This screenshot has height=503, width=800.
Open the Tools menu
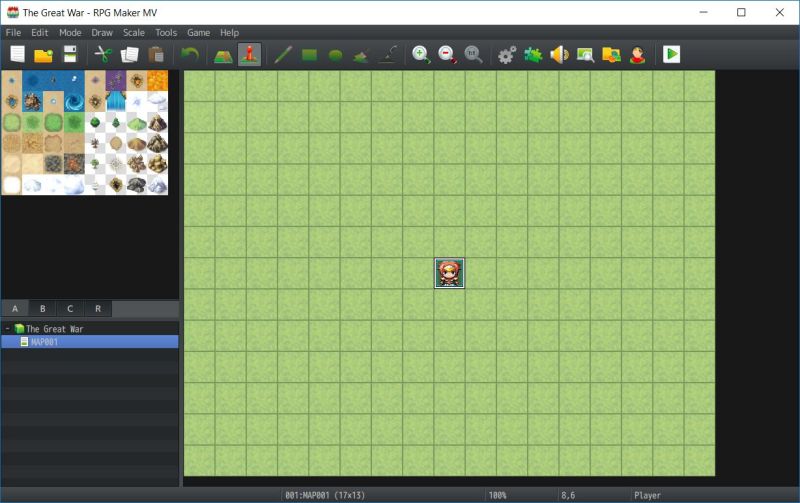[166, 33]
